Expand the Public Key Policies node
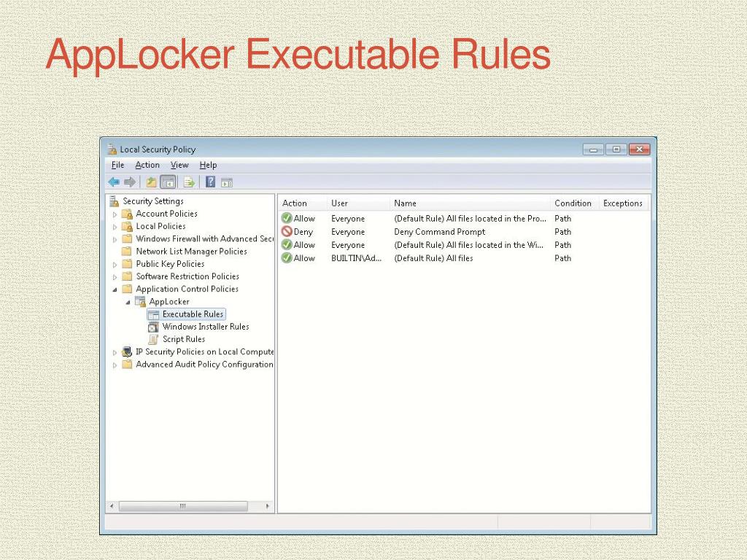Viewport: 747px width, 560px height. [115, 264]
